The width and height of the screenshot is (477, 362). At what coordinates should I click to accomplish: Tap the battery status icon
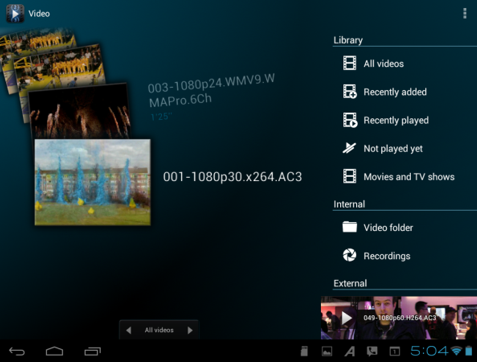[x=469, y=351]
